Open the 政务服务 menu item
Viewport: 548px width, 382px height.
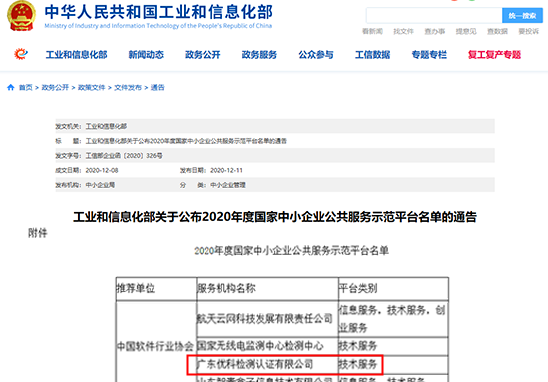259,55
